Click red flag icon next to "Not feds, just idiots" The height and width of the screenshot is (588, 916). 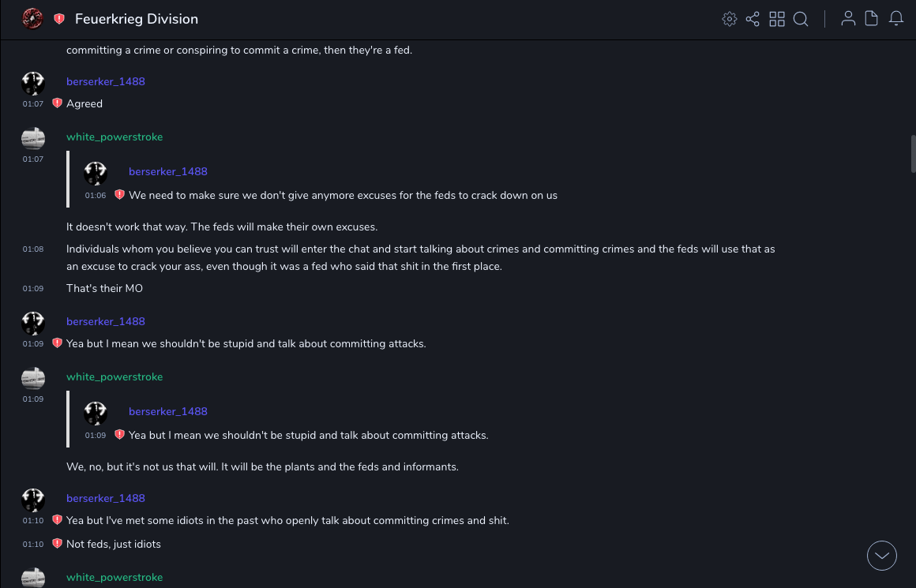[x=57, y=544]
